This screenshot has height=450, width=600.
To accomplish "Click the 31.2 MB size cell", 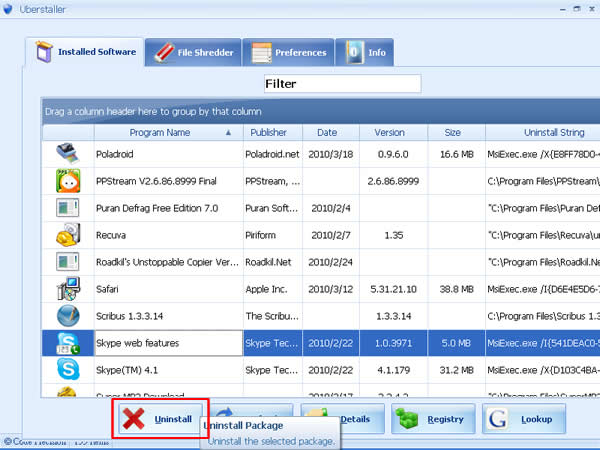I will pyautogui.click(x=457, y=370).
